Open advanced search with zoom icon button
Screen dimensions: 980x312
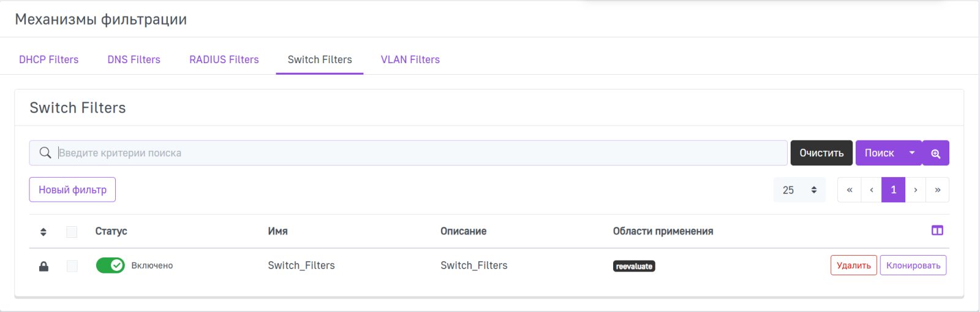(935, 153)
